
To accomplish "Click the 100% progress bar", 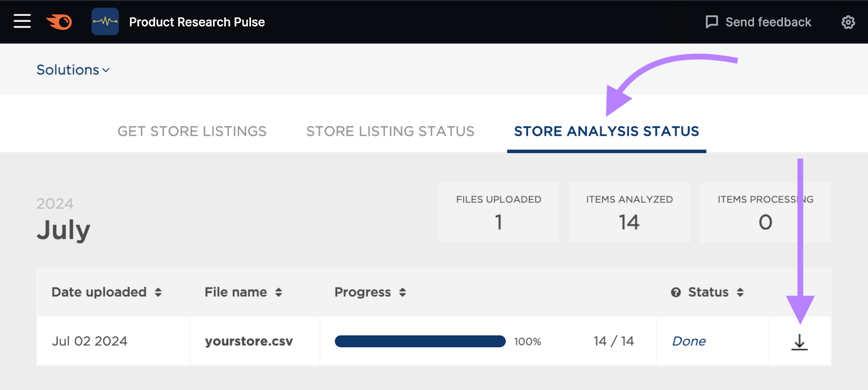I will (420, 341).
